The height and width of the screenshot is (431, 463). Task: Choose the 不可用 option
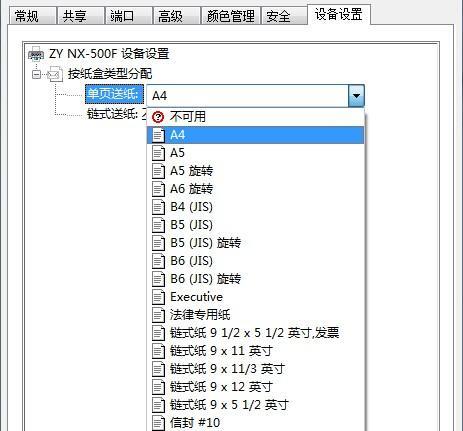point(256,117)
